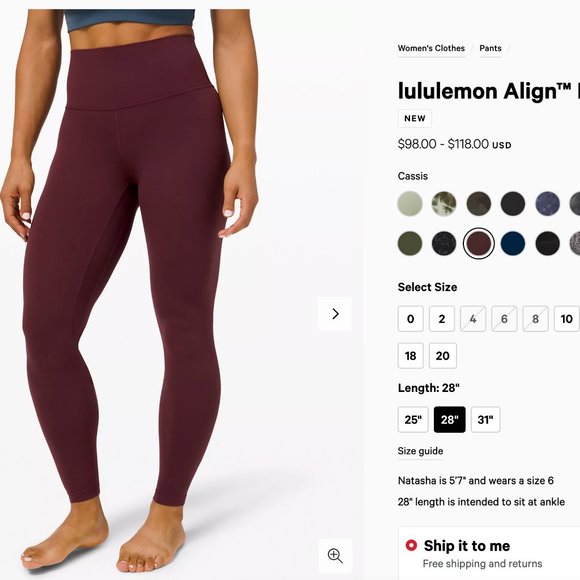
Task: Pick the navy blue color swatch
Action: point(513,243)
